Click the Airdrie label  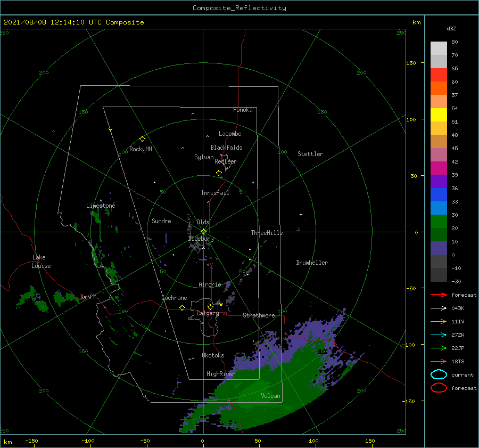pos(210,284)
